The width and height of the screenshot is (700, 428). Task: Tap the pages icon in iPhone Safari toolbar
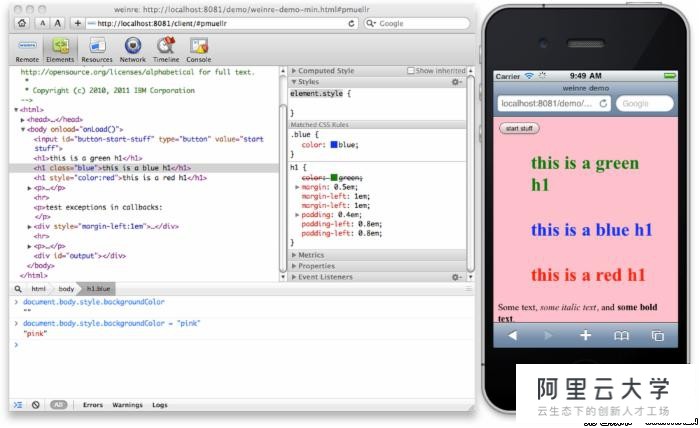pyautogui.click(x=658, y=336)
